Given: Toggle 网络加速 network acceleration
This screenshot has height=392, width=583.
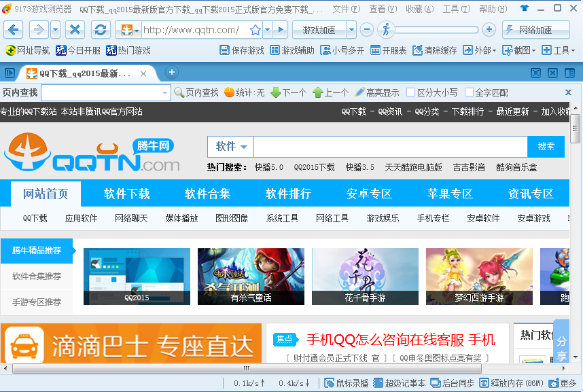Looking at the screenshot, I should click(x=536, y=30).
